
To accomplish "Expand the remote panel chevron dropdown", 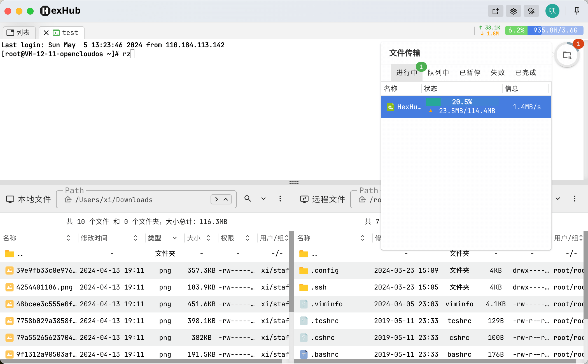I will tap(557, 199).
